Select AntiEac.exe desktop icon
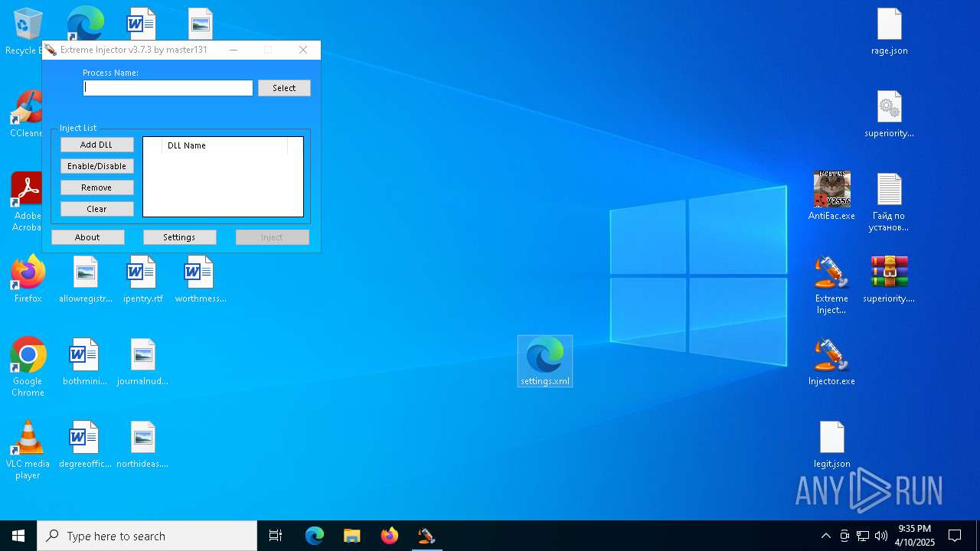 point(831,197)
